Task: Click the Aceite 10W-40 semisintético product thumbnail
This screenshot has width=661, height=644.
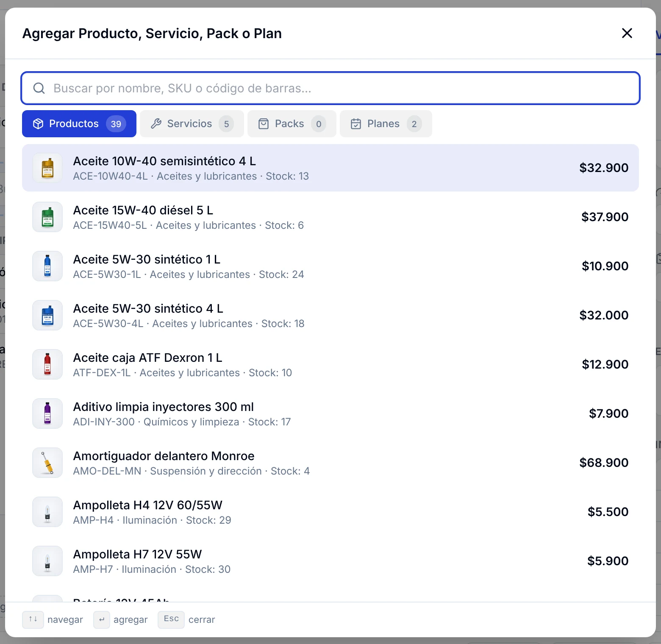Action: [47, 168]
